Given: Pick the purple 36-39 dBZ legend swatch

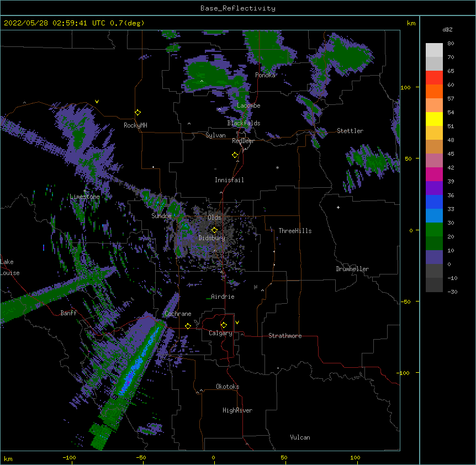Looking at the screenshot, I should 434,188.
